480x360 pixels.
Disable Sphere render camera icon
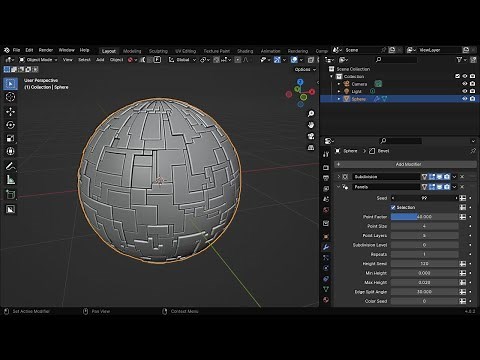472,99
